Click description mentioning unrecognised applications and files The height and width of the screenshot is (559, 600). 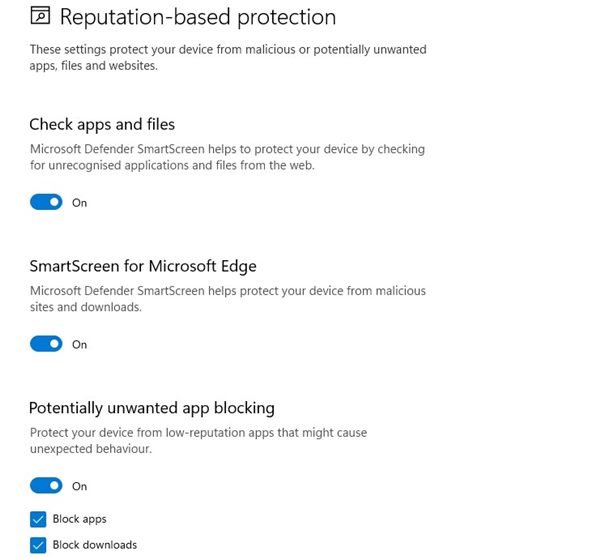click(228, 157)
